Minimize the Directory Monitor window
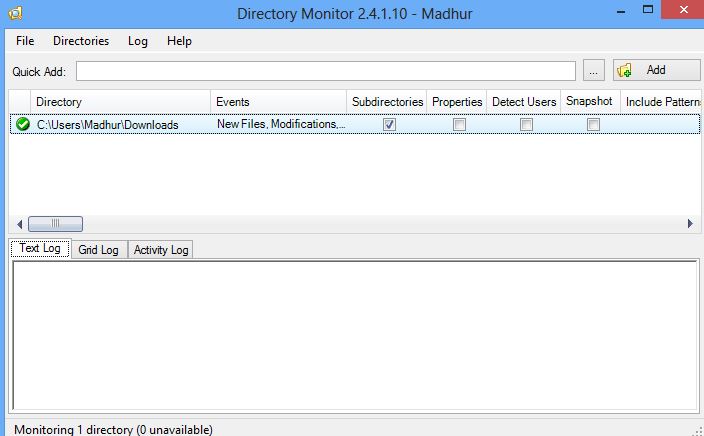The height and width of the screenshot is (436, 704). [621, 11]
